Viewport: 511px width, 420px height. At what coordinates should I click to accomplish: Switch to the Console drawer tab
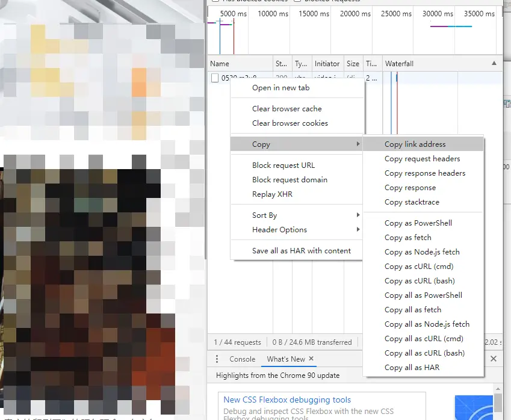point(242,359)
